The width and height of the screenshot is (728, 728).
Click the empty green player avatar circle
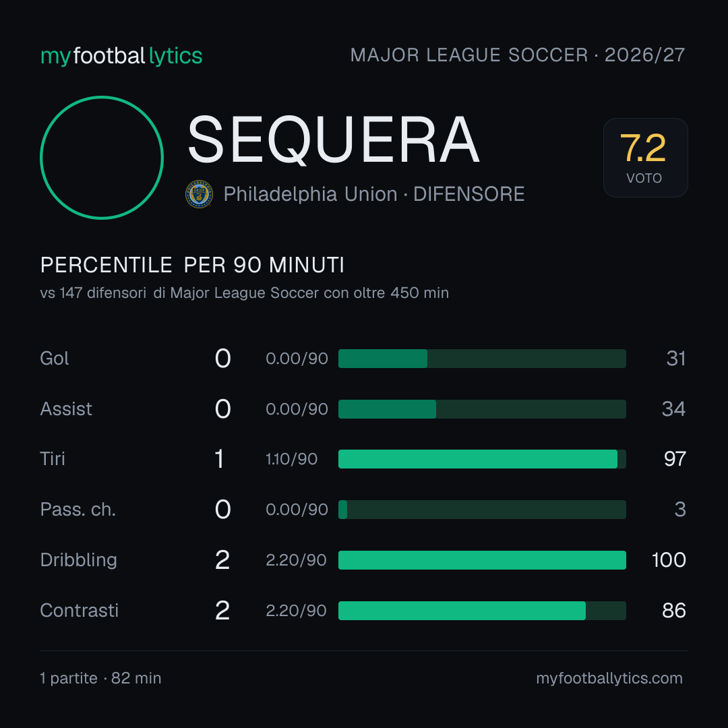pos(102,158)
